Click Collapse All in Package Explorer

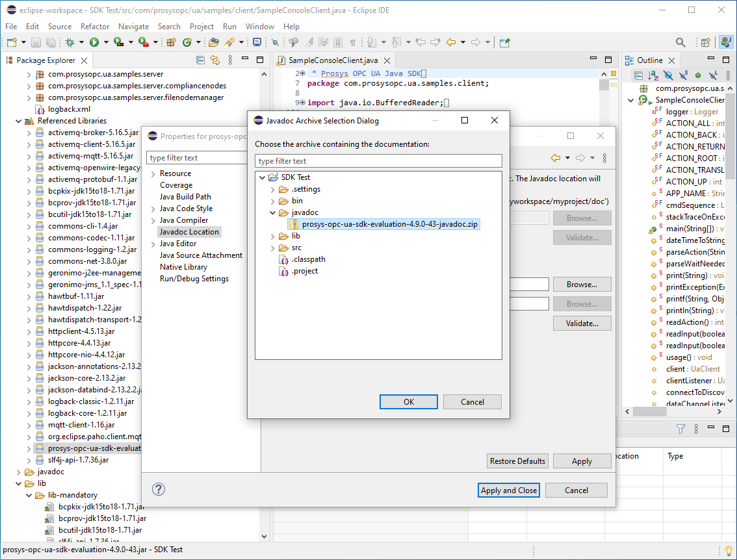[x=200, y=60]
